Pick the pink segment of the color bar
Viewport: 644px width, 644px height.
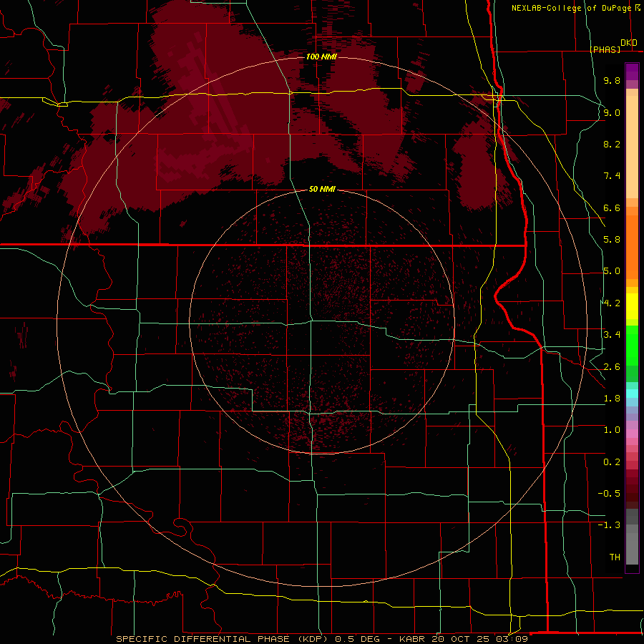pos(632,434)
